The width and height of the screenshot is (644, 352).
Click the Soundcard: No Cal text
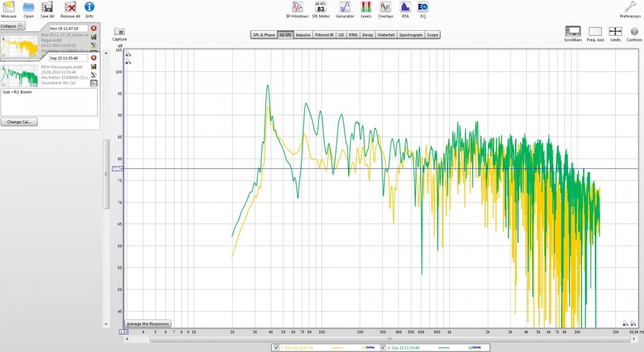58,83
